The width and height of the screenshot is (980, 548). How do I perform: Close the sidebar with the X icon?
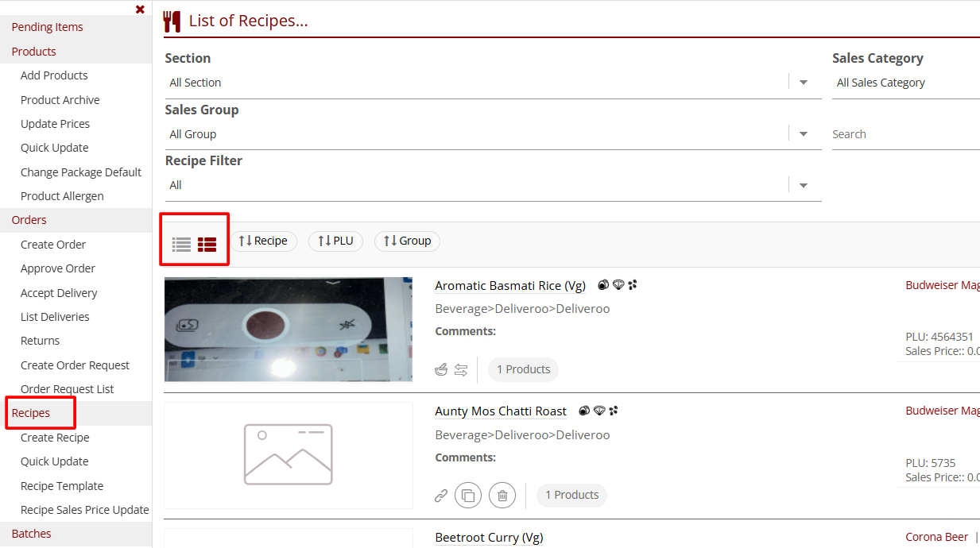coord(140,10)
